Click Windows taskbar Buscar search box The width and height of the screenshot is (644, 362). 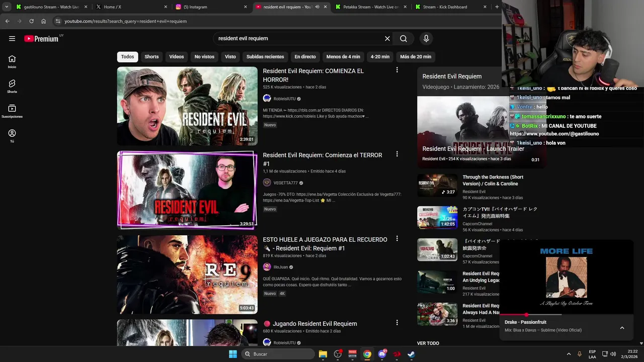[x=278, y=354]
